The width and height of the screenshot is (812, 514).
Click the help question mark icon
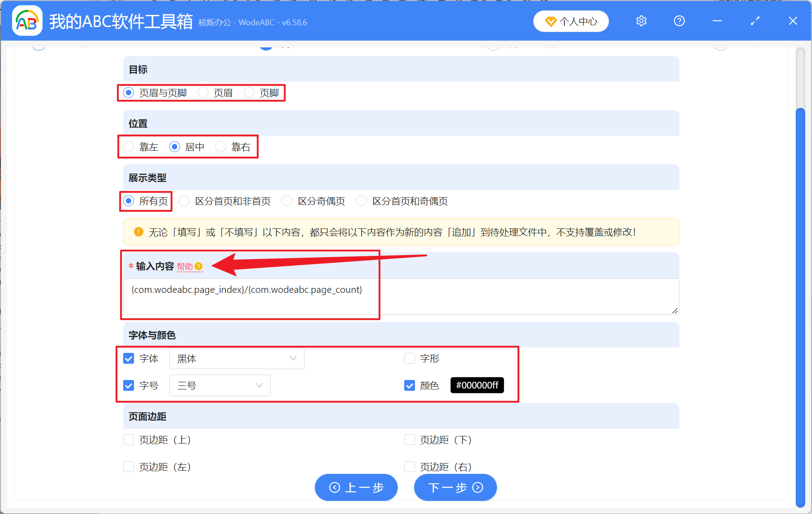[679, 21]
